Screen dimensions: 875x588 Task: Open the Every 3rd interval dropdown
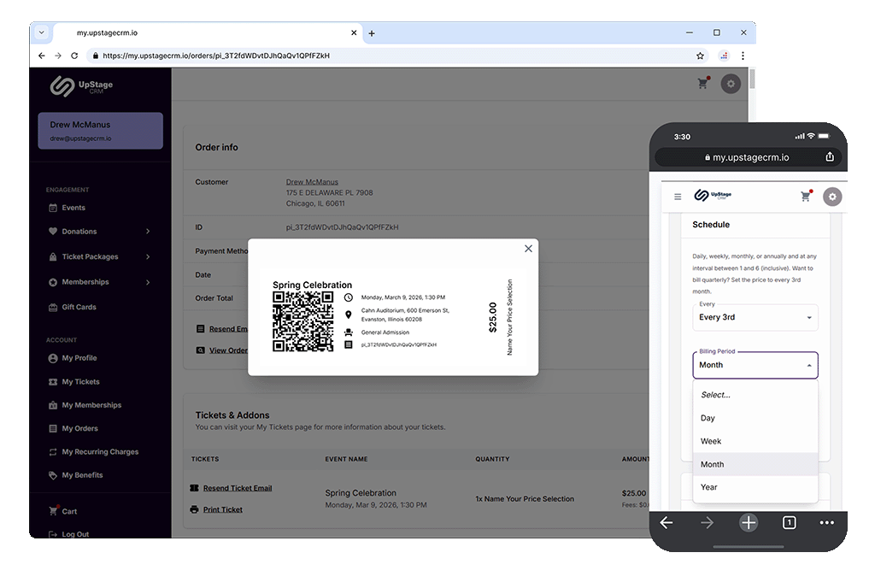click(x=755, y=318)
